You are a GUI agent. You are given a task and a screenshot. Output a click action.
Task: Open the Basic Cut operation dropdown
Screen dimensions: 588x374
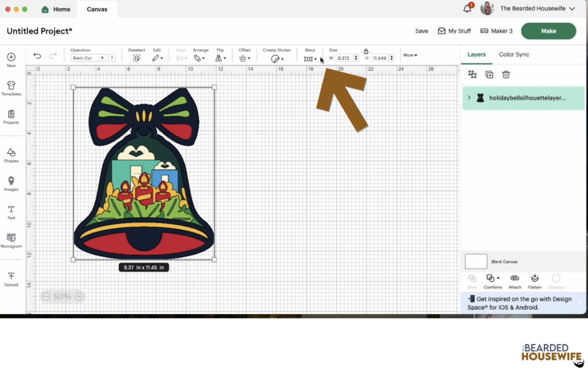tap(88, 57)
